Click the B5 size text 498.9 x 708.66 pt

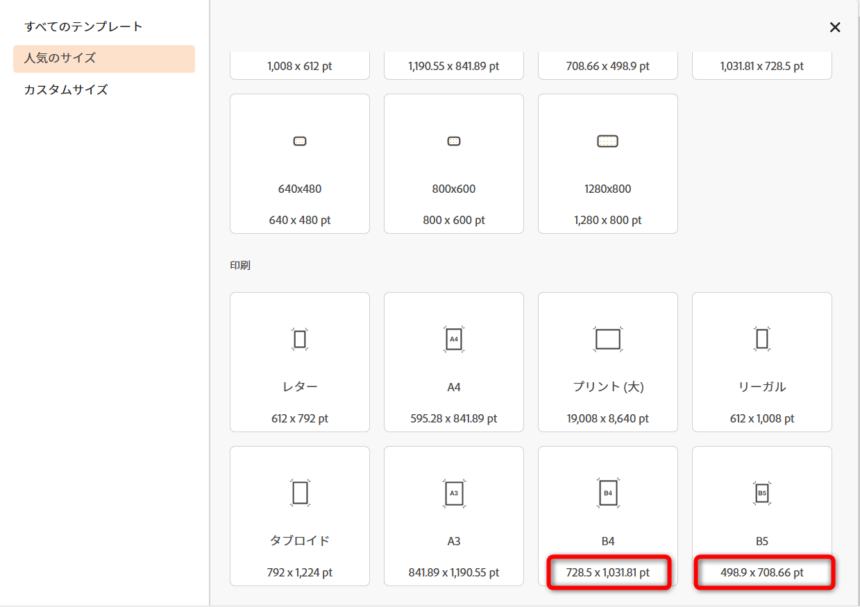(x=761, y=573)
